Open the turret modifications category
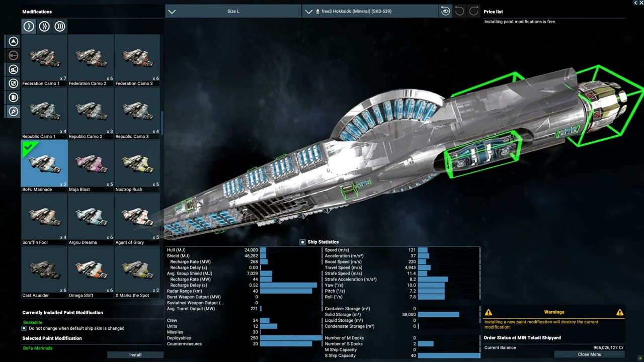 [14, 69]
